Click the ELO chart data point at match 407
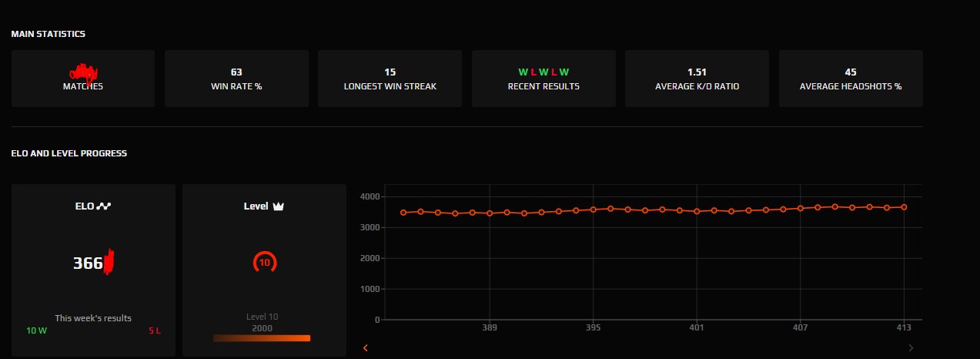Image resolution: width=980 pixels, height=359 pixels. coord(800,208)
